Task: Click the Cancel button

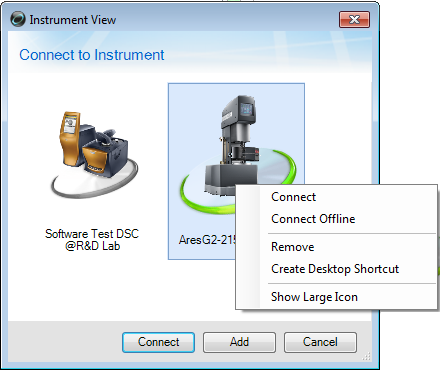Action: (x=320, y=342)
